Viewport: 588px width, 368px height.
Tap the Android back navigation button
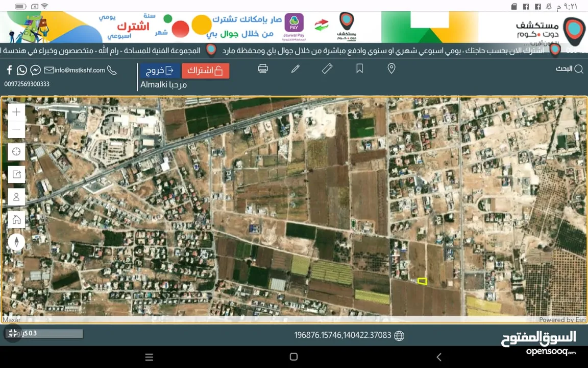click(438, 357)
